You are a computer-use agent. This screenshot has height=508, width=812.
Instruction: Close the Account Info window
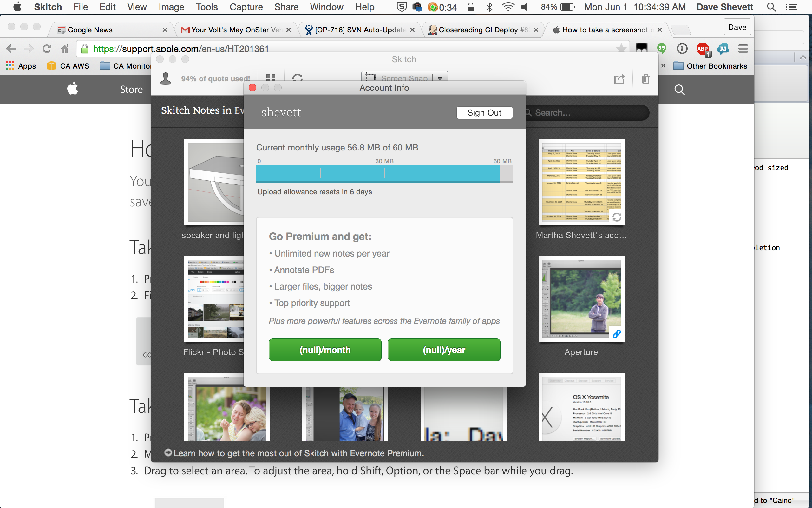(x=252, y=88)
